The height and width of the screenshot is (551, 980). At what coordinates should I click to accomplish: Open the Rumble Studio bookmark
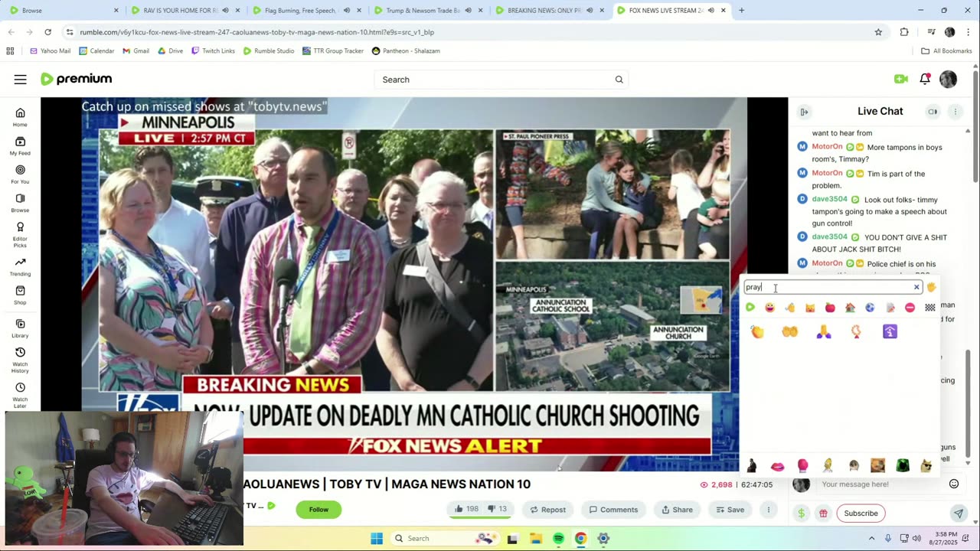(x=269, y=51)
